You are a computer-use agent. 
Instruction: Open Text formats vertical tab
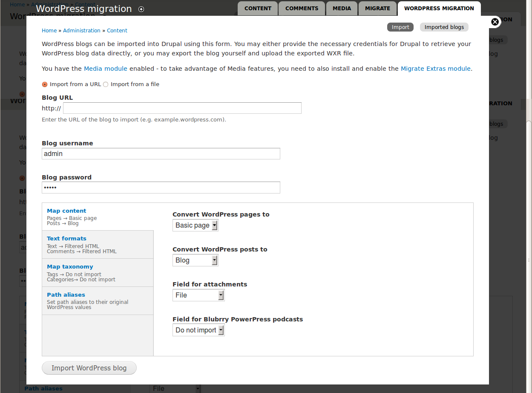(98, 245)
